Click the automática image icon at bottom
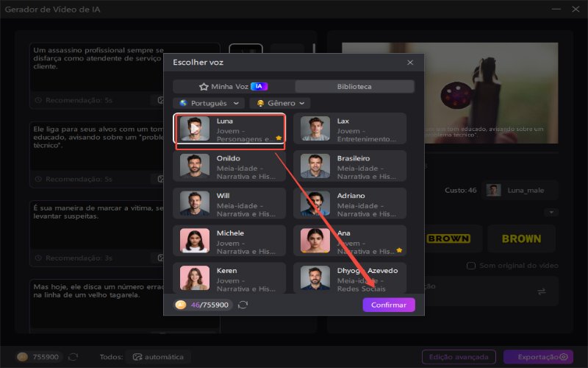This screenshot has width=588, height=368. [137, 357]
